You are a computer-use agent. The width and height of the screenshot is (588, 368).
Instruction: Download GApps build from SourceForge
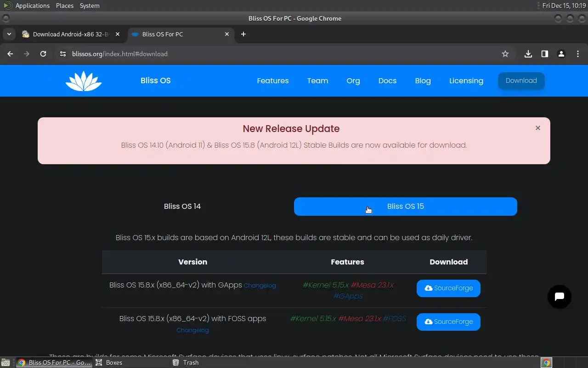(x=448, y=288)
